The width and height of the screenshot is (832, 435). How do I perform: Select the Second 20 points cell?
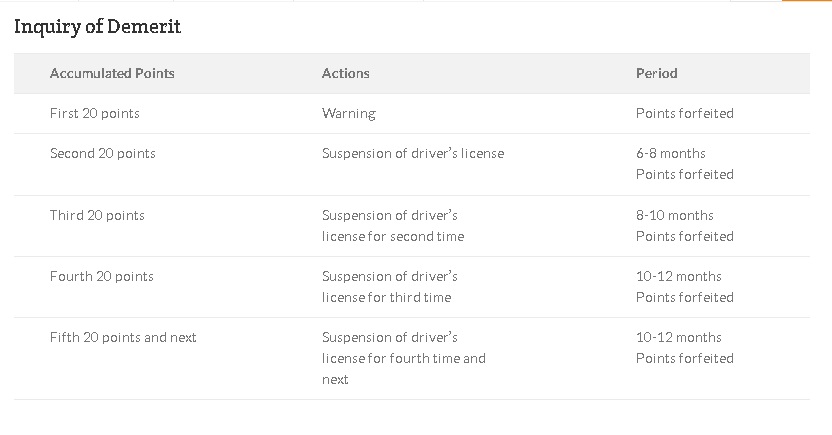click(x=102, y=153)
